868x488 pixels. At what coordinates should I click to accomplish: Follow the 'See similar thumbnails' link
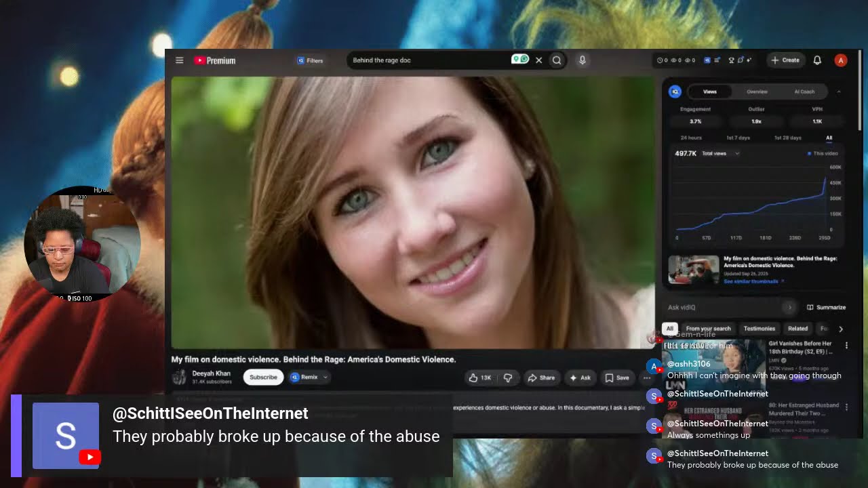coord(753,281)
